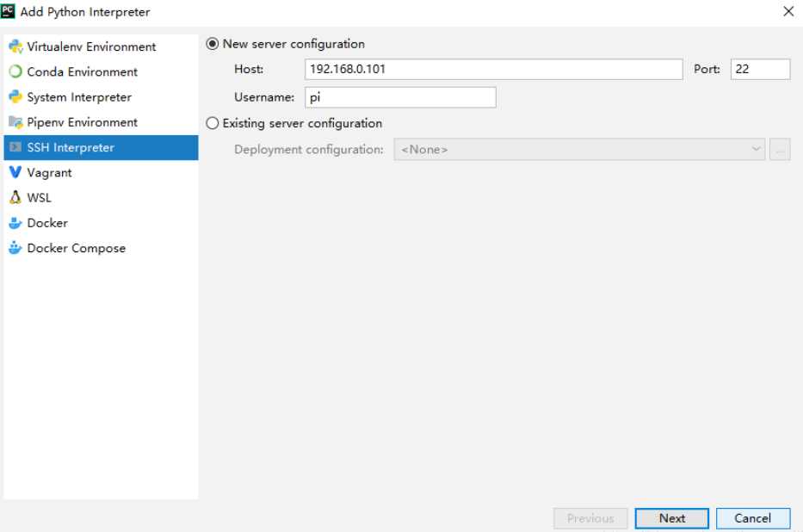The width and height of the screenshot is (803, 532).
Task: Click the disabled Previous button
Action: [590, 518]
